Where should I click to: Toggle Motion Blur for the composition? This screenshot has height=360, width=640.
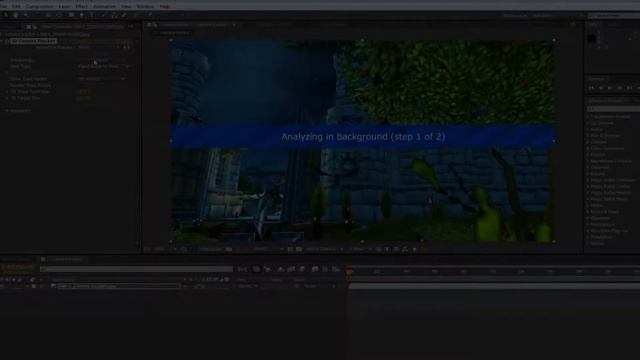point(302,269)
